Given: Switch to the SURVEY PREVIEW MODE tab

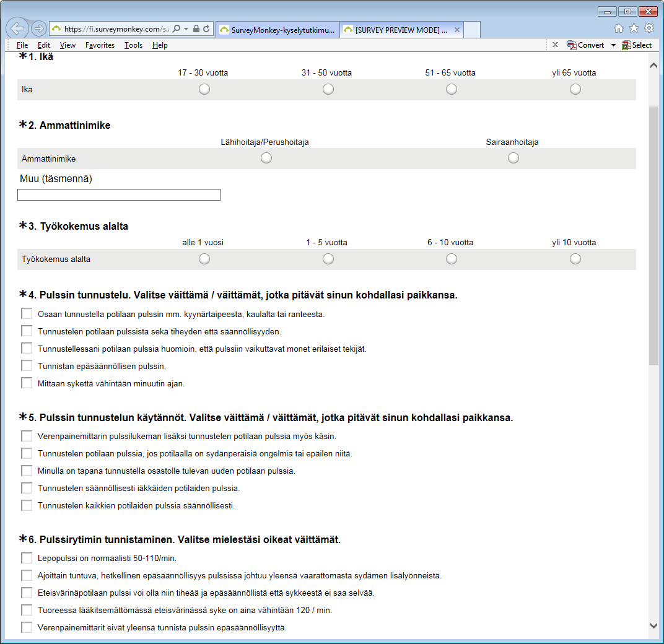Looking at the screenshot, I should click(x=401, y=30).
